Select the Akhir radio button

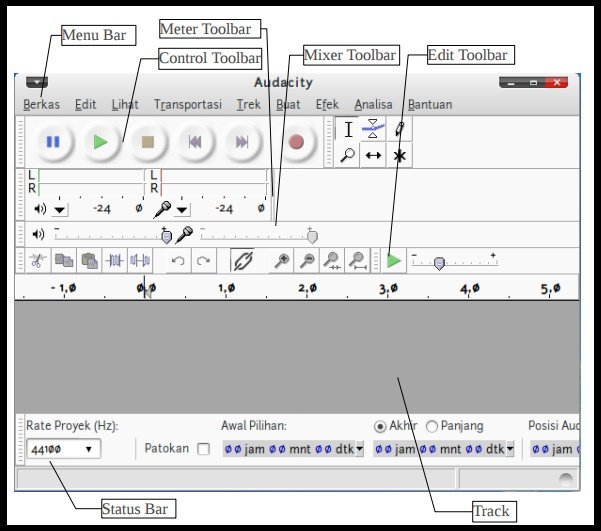[x=380, y=426]
